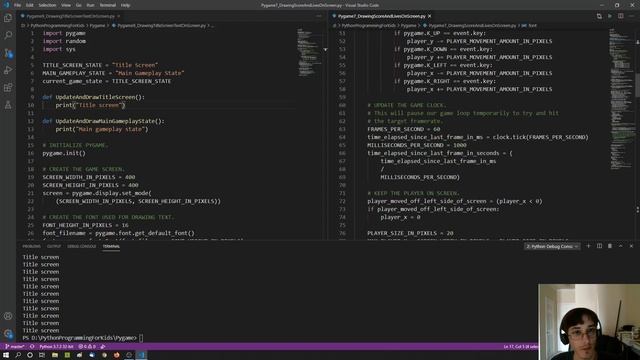640x360 pixels.
Task: Open More Actions ellipsis in left editor
Action: pyautogui.click(x=319, y=16)
